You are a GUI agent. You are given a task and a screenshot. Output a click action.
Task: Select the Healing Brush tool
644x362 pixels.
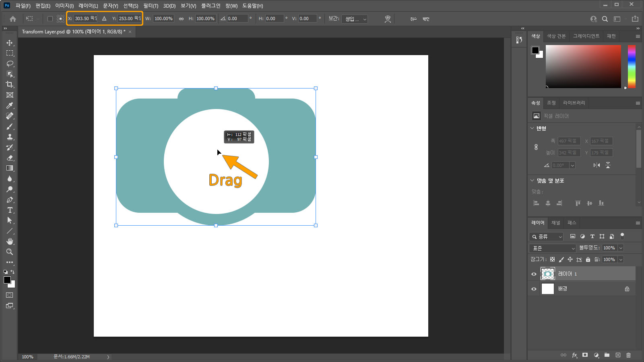click(x=10, y=116)
